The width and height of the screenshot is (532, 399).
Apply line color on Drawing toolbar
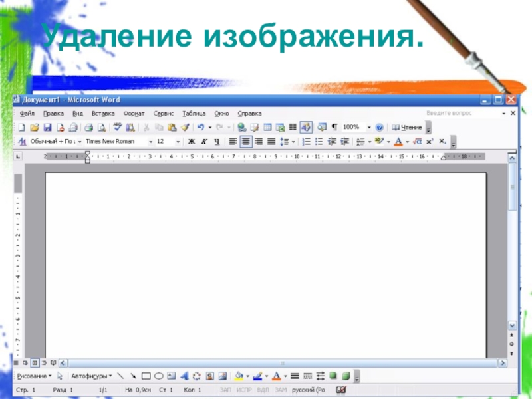[x=258, y=376]
